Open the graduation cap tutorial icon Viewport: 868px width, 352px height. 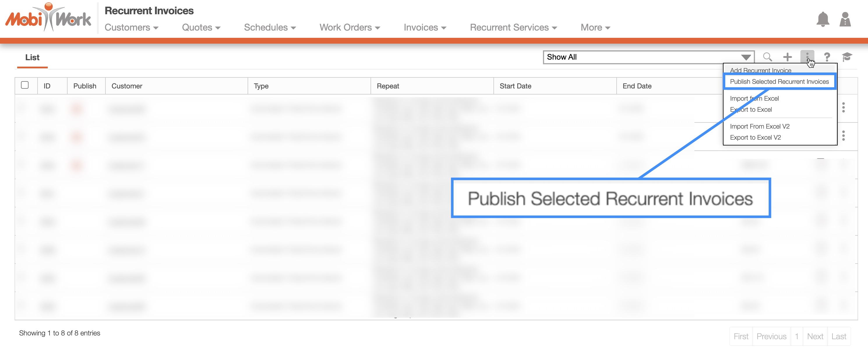tap(847, 57)
